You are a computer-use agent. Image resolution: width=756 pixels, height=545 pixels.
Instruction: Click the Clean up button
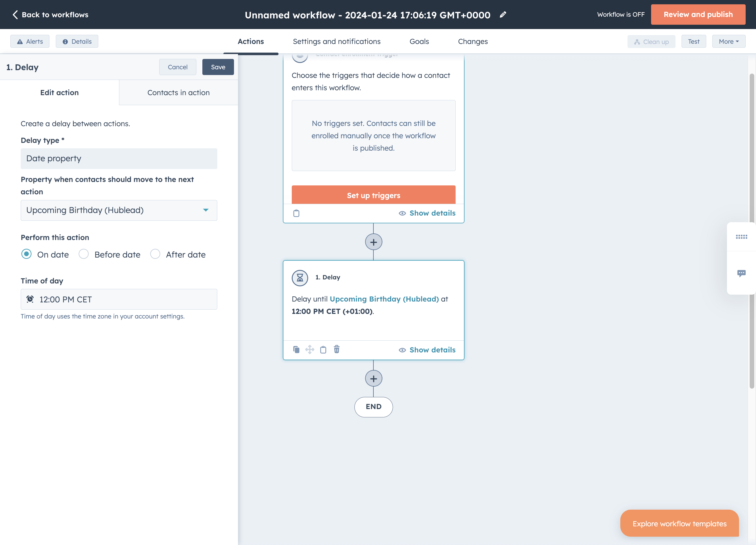pyautogui.click(x=651, y=41)
